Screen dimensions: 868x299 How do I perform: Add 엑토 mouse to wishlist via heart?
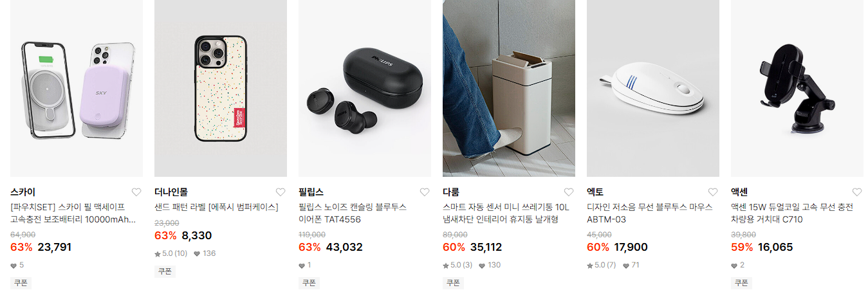713,192
